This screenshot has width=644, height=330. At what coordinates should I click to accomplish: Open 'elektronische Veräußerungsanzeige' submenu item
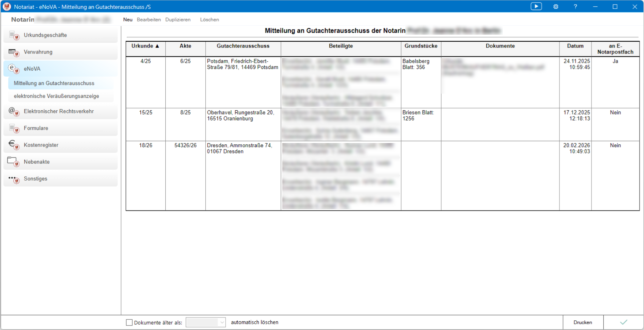pyautogui.click(x=56, y=96)
